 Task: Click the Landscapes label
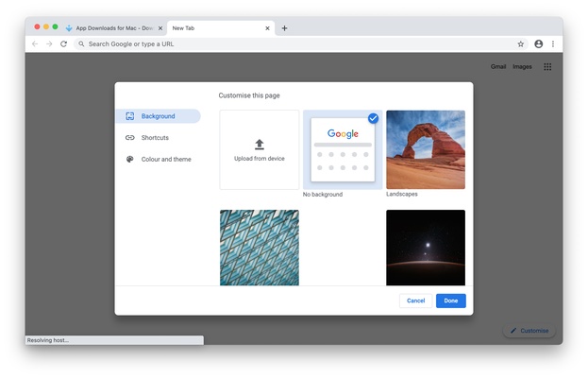pyautogui.click(x=402, y=194)
